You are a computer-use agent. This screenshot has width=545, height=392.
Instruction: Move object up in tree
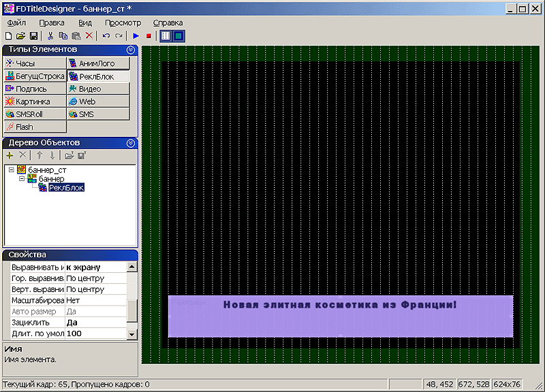[40, 155]
